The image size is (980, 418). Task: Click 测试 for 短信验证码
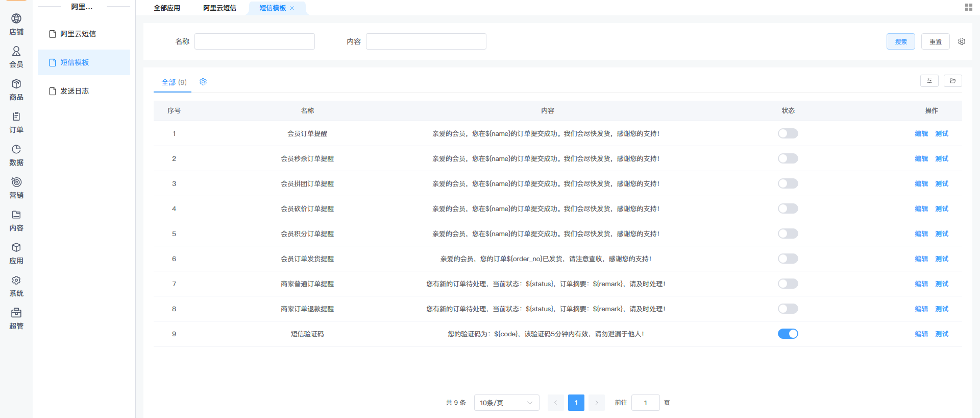[942, 334]
